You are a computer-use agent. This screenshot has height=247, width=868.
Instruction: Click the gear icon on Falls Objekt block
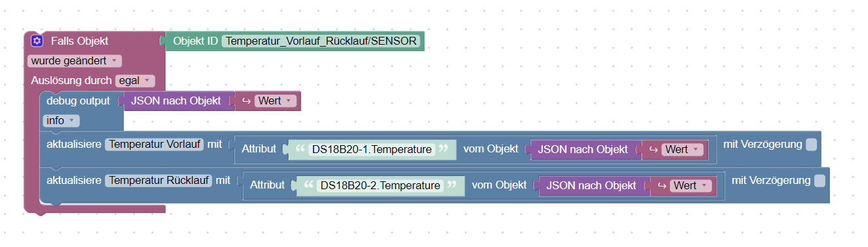click(x=37, y=41)
